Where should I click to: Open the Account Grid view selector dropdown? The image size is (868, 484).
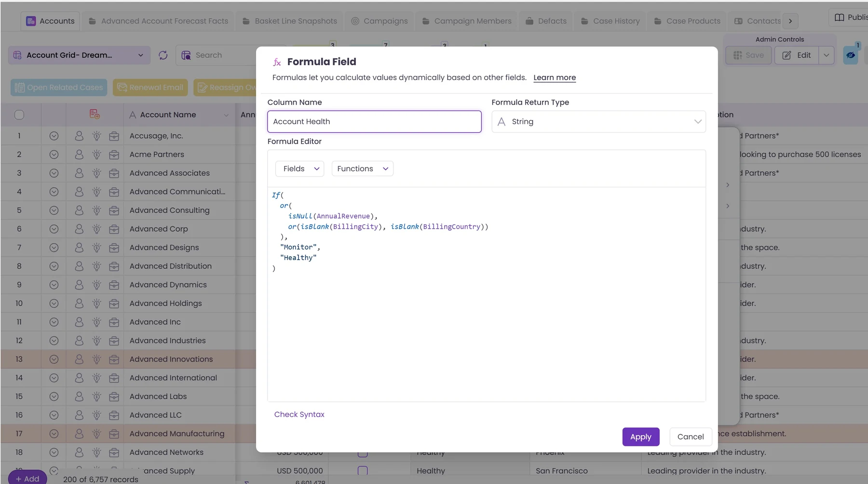coord(79,55)
